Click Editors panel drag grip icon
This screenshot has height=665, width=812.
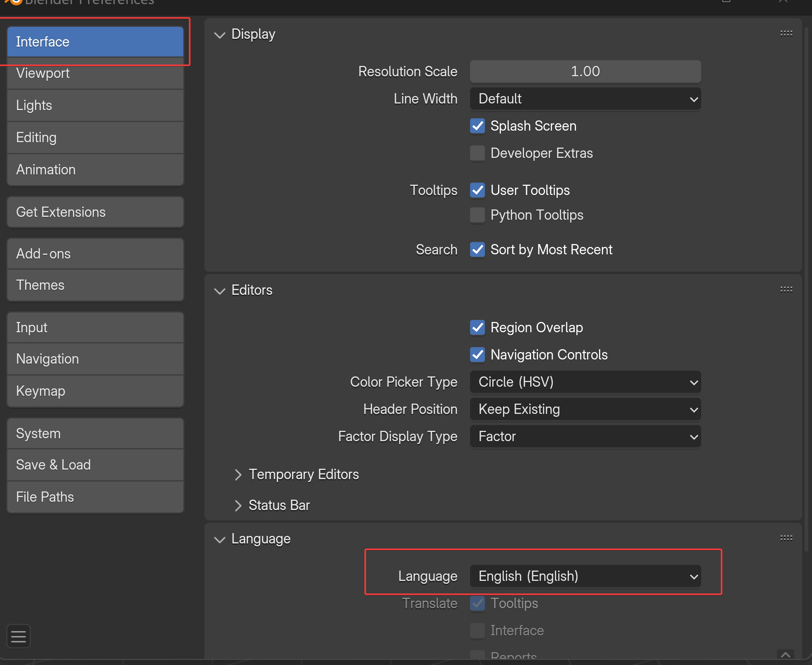786,289
